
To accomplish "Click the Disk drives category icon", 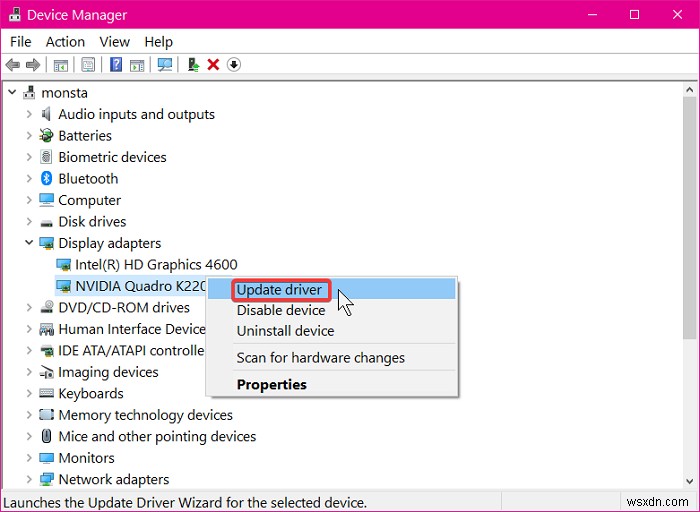I will pos(46,222).
